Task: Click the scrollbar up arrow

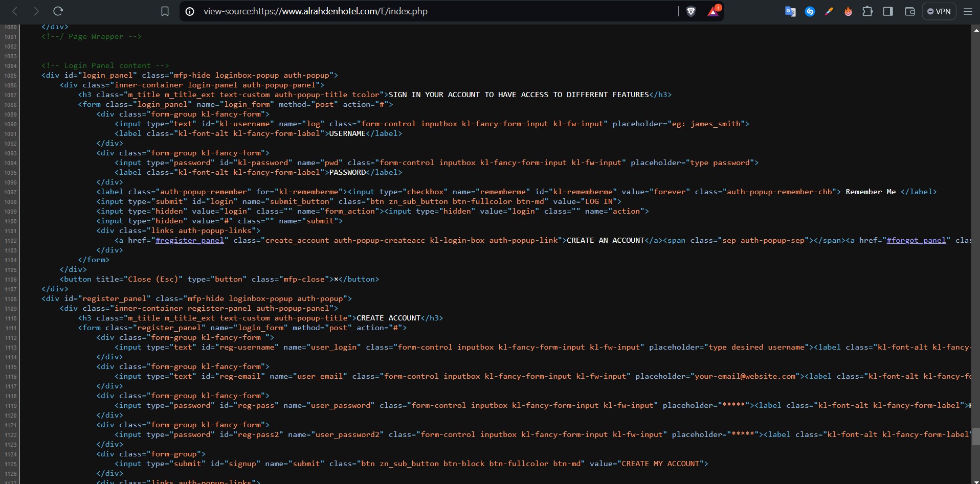Action: point(976,30)
